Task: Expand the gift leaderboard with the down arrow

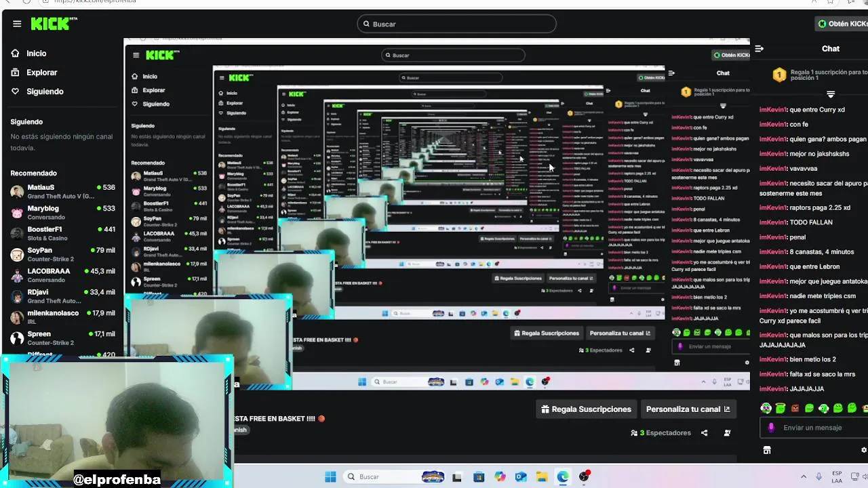Action: point(831,94)
